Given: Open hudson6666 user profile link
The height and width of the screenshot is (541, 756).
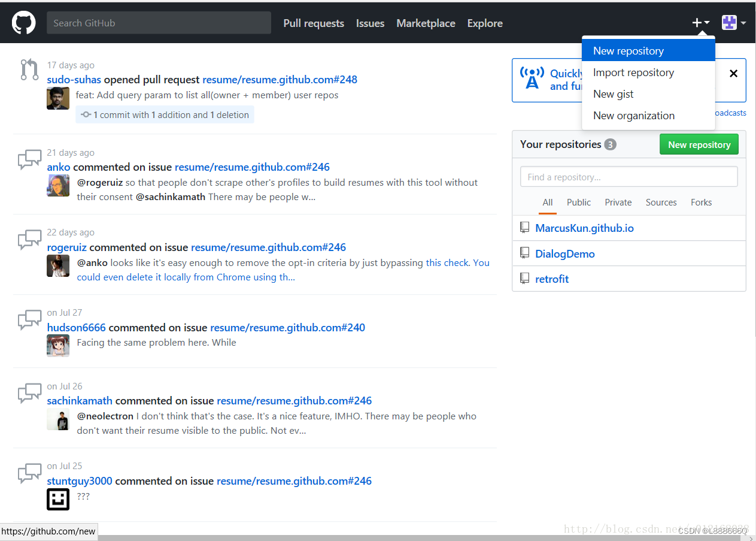Looking at the screenshot, I should pos(77,328).
